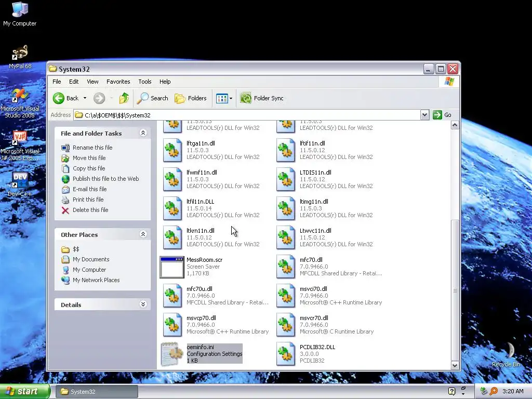Viewport: 532px width, 399px height.
Task: Open the Views dropdown button
Action: click(224, 98)
